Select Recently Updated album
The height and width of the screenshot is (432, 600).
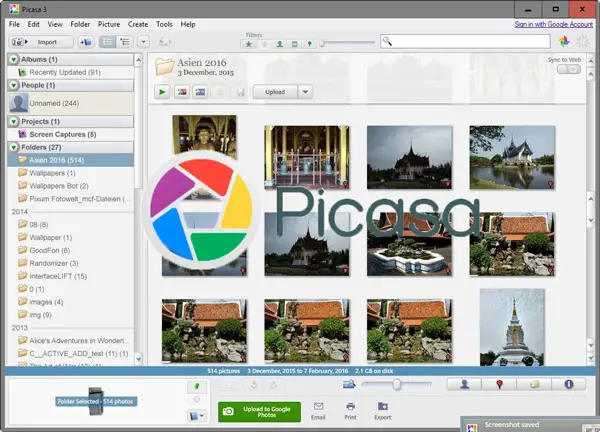(70, 72)
